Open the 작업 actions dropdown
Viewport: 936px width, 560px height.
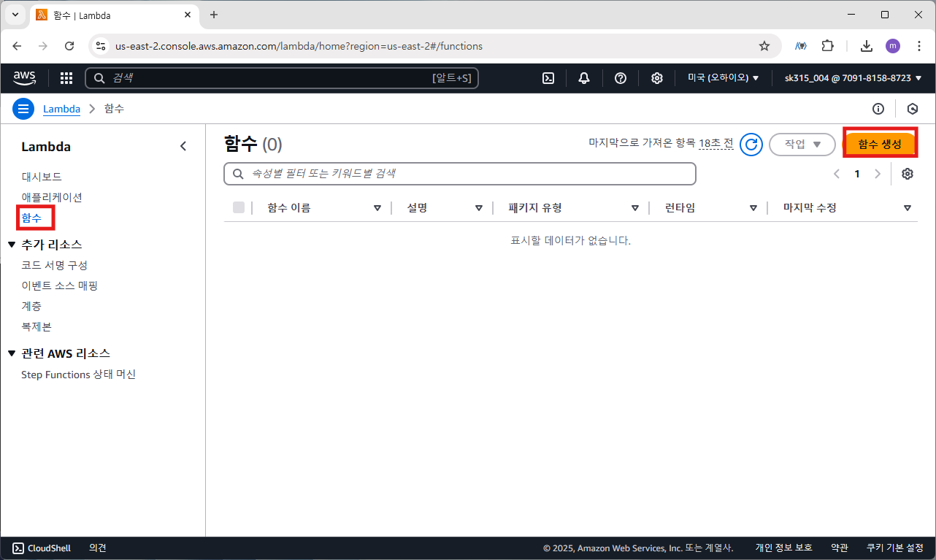pos(802,145)
